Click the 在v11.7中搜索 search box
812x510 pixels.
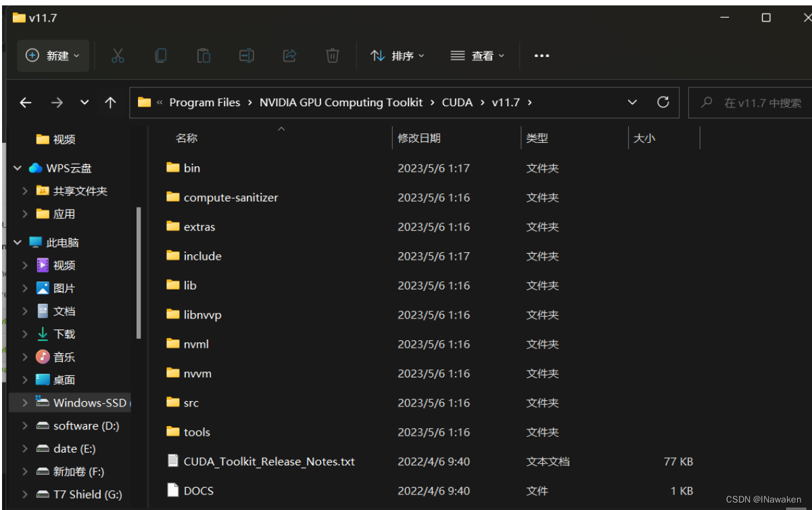749,102
